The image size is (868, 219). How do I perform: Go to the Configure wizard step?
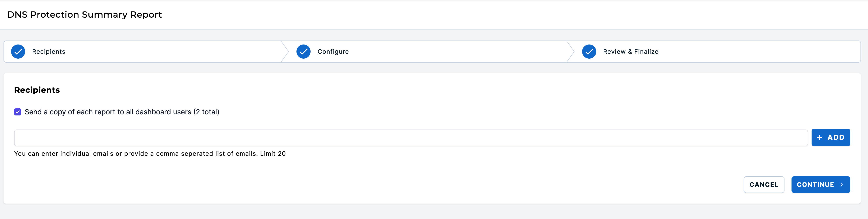tap(333, 52)
